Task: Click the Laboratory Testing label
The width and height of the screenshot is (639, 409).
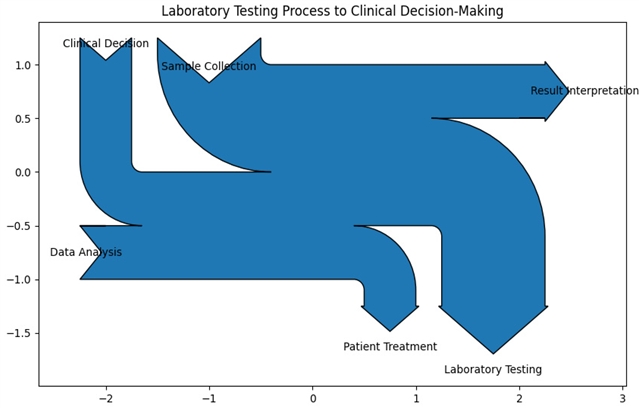Action: click(x=493, y=370)
